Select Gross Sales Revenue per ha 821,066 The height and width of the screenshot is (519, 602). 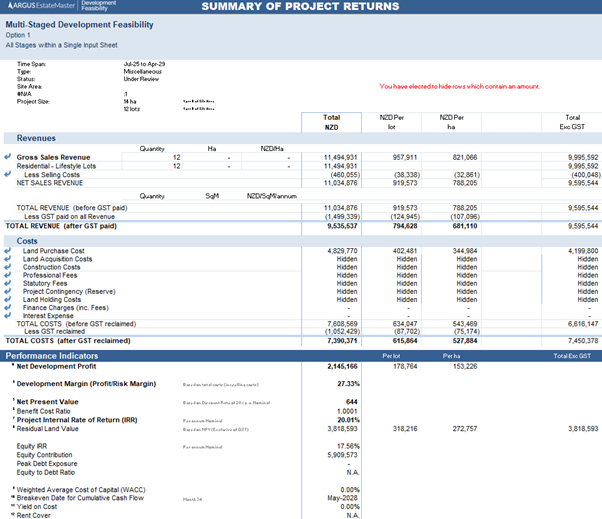[x=465, y=157]
